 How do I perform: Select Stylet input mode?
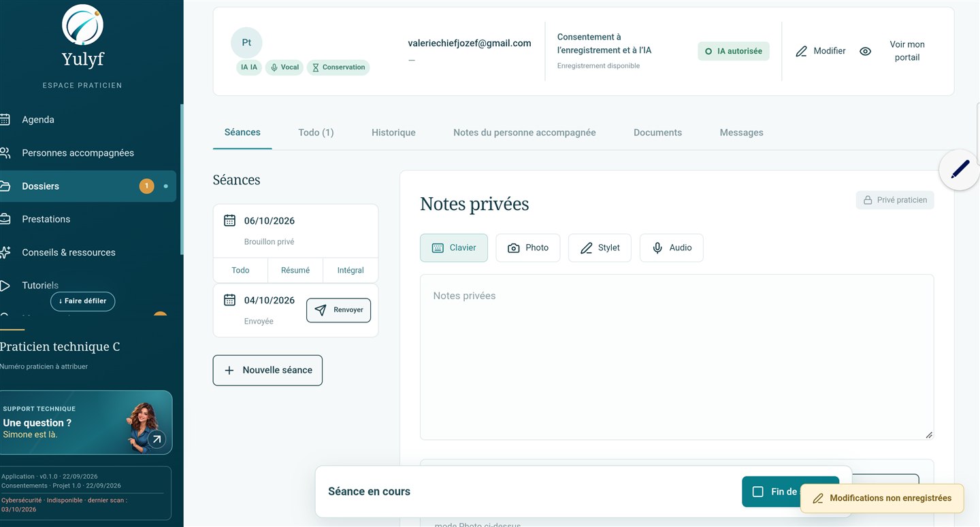tap(600, 248)
